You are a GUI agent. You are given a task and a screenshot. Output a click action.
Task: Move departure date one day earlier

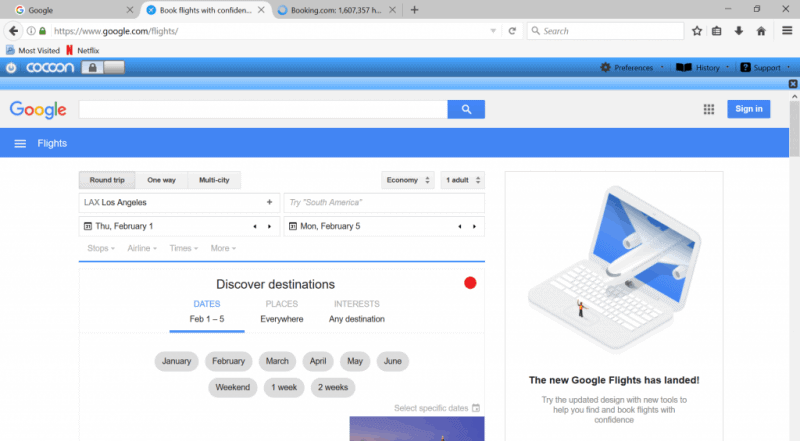(x=255, y=227)
